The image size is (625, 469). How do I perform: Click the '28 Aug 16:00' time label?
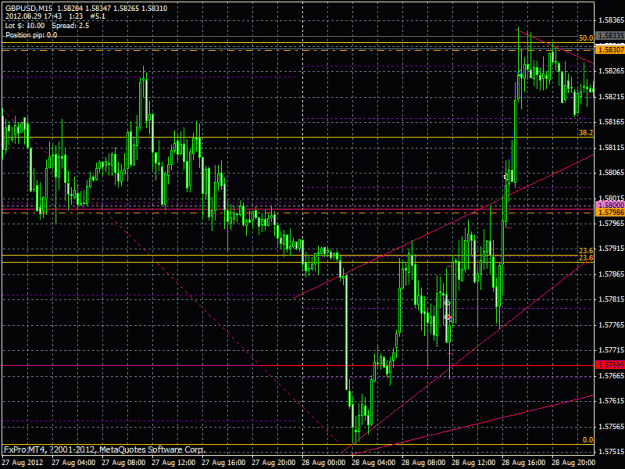[523, 463]
